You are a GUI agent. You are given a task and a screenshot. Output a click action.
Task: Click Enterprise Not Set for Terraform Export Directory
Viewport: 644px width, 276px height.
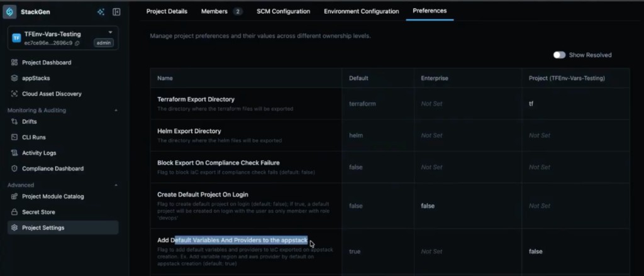coord(431,104)
